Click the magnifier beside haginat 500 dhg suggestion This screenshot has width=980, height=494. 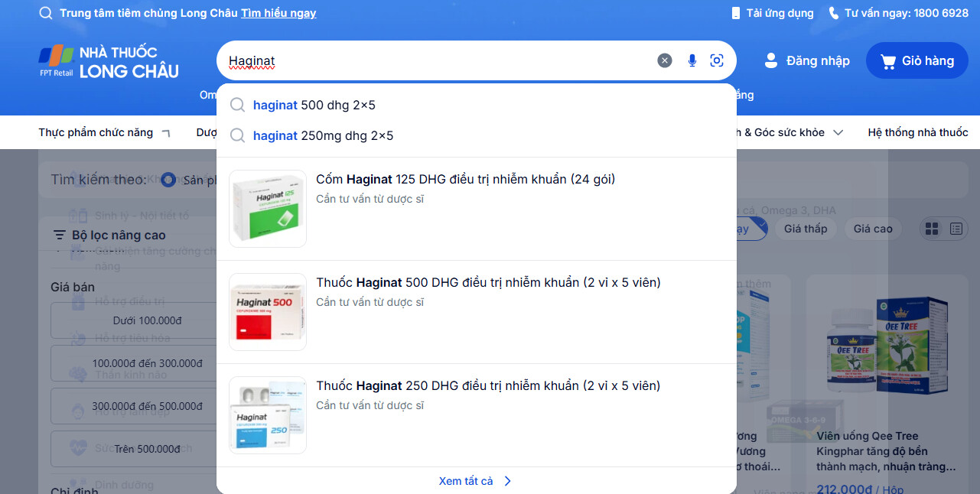(238, 105)
